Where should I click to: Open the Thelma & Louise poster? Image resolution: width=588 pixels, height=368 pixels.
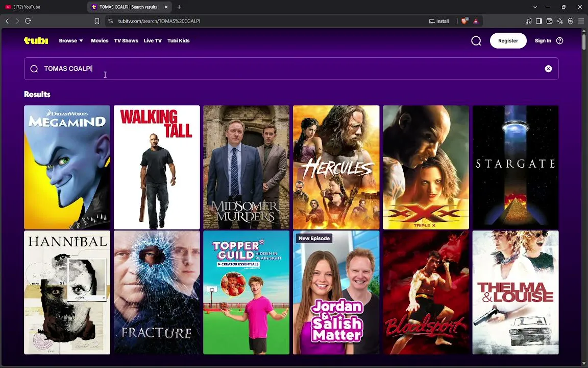click(516, 292)
